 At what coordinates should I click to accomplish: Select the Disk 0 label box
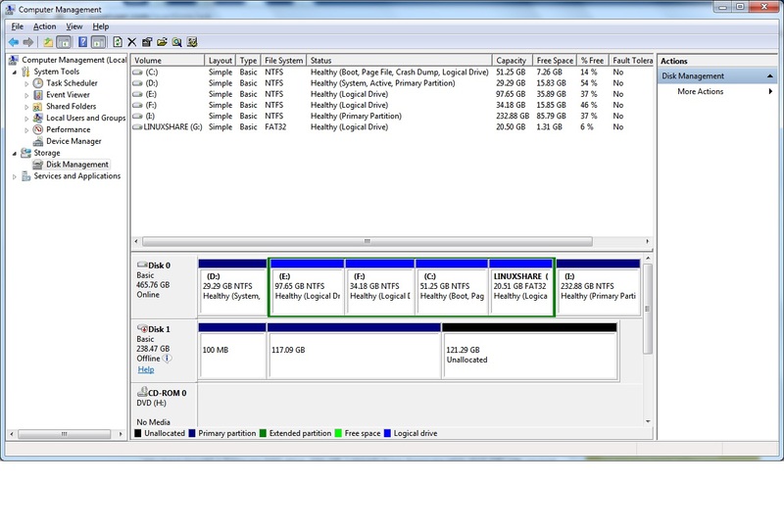[165, 286]
